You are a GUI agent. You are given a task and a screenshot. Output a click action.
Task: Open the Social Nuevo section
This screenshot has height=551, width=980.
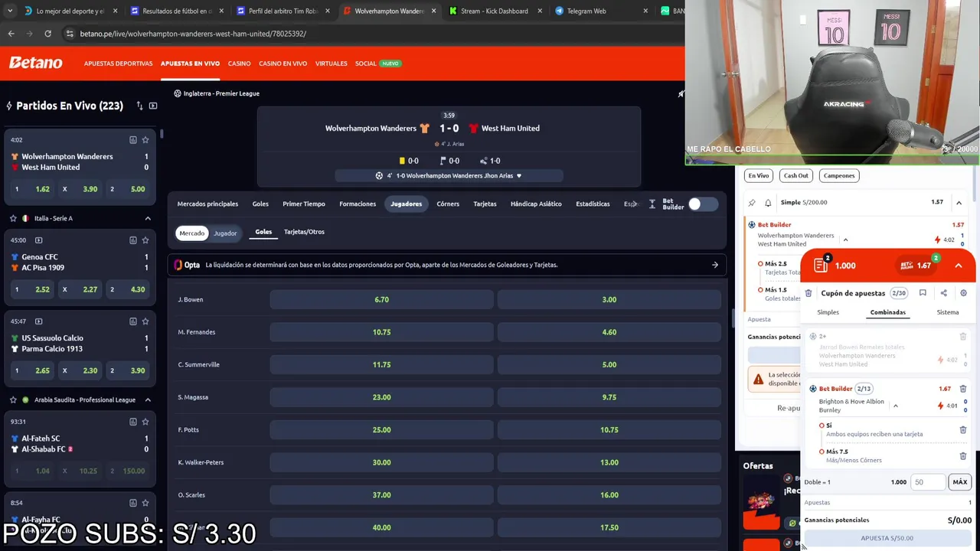377,64
